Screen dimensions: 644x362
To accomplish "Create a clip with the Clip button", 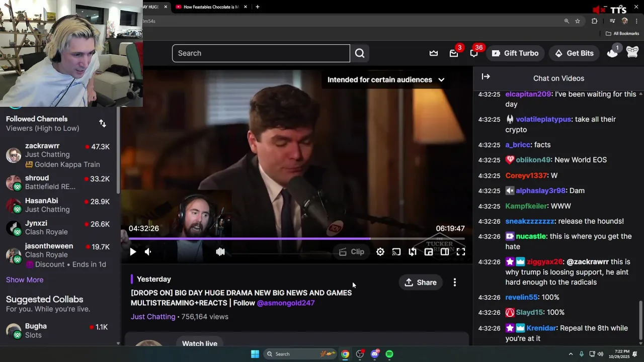I will 351,252.
